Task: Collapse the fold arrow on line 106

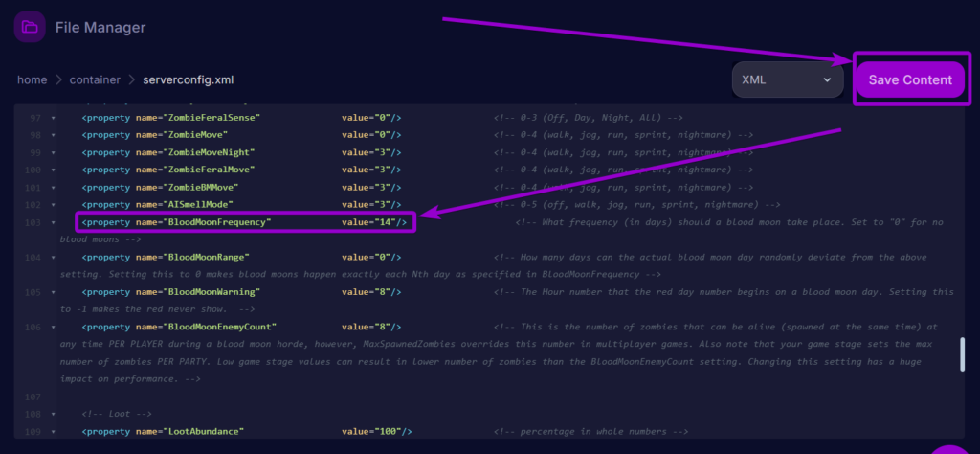Action: pos(53,327)
